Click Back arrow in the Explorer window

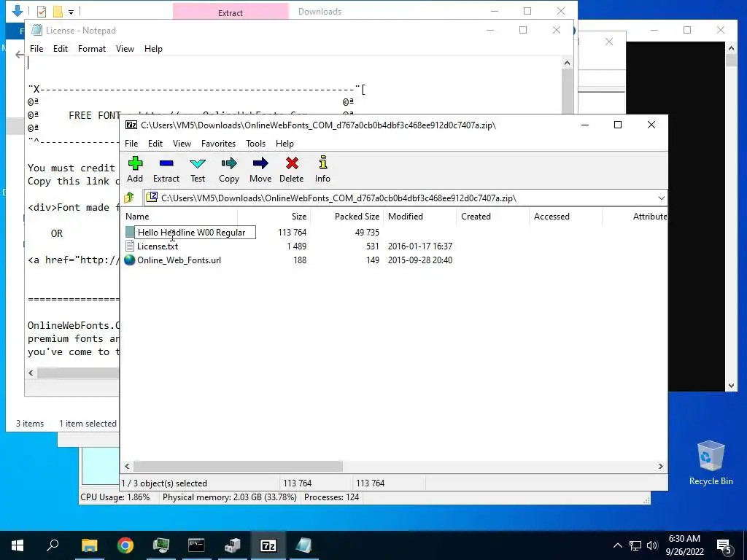(20, 55)
